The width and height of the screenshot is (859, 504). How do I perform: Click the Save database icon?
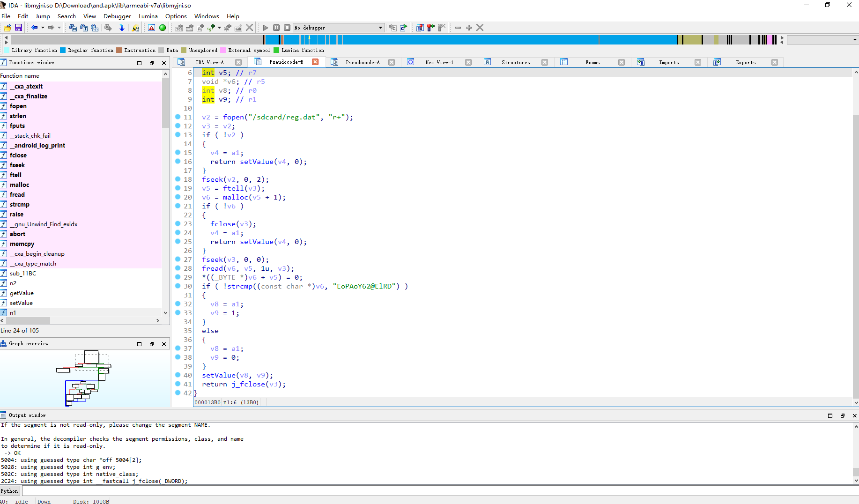18,28
